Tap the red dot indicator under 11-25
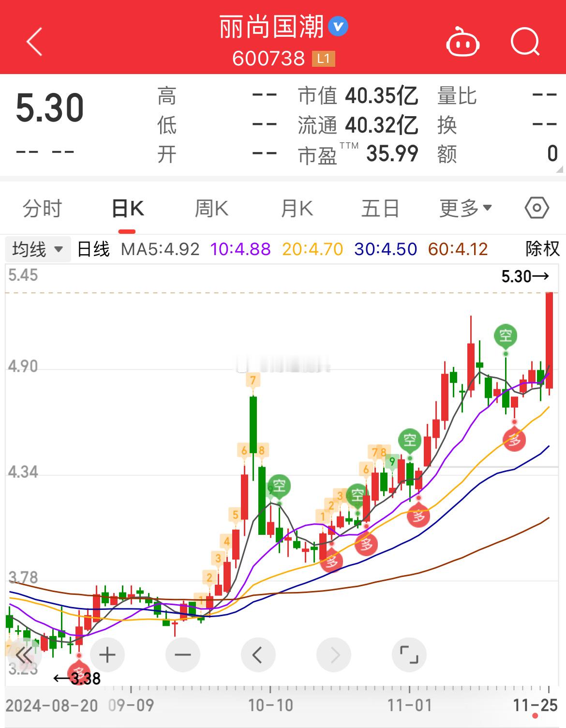 (535, 716)
